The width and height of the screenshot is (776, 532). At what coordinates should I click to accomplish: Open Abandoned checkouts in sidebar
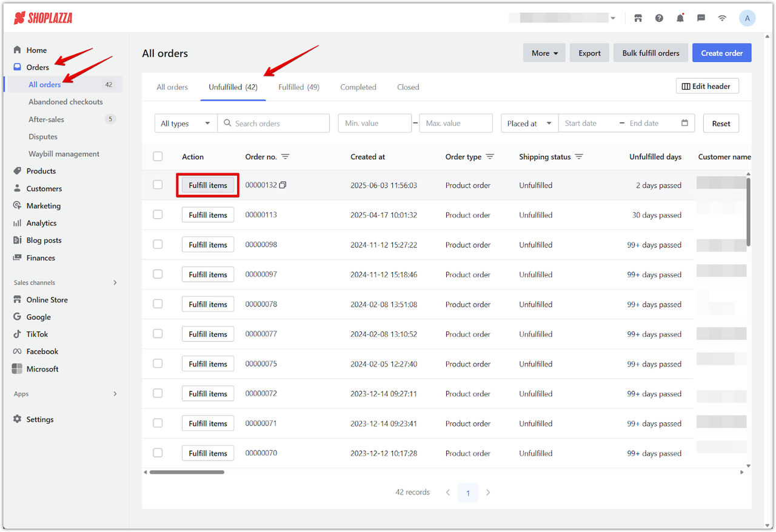[x=65, y=102]
